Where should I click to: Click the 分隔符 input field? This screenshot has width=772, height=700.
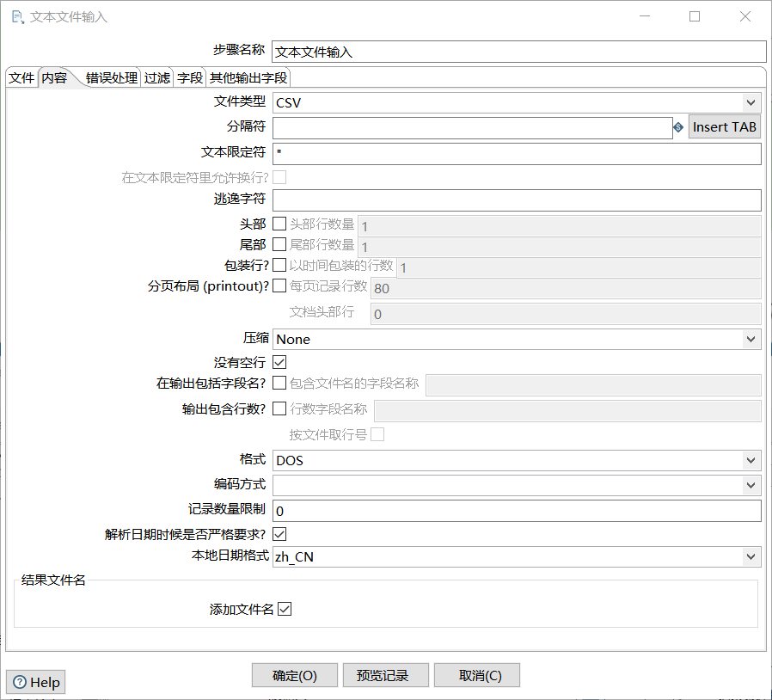(473, 128)
